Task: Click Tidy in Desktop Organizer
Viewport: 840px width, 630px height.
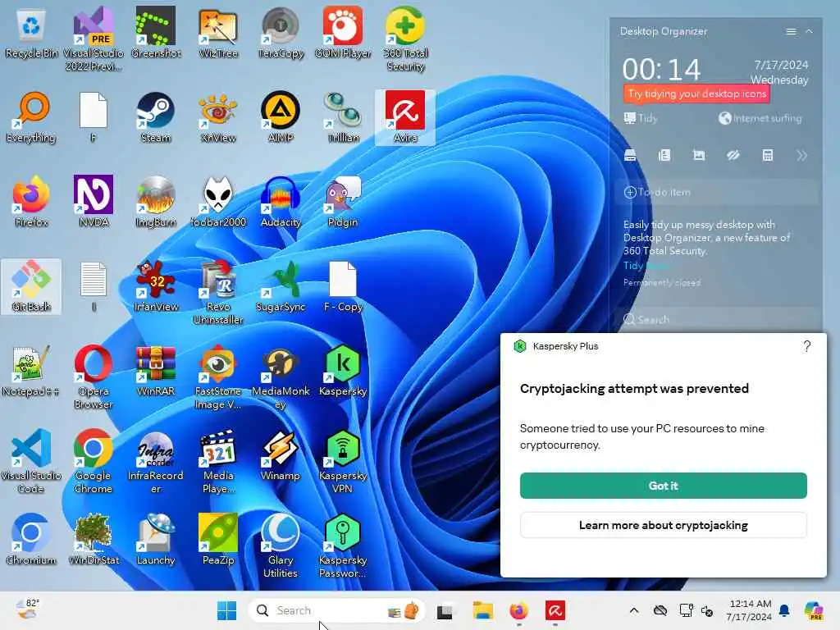Action: (641, 118)
